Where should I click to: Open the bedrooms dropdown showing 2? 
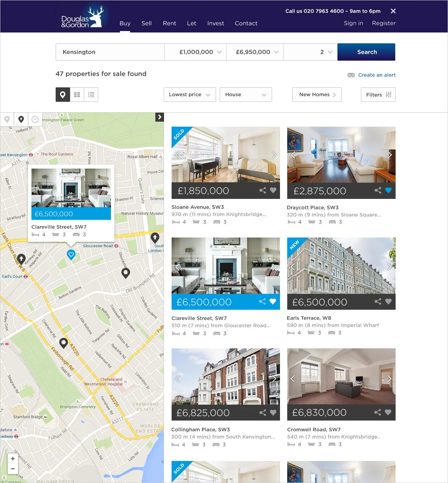[311, 52]
